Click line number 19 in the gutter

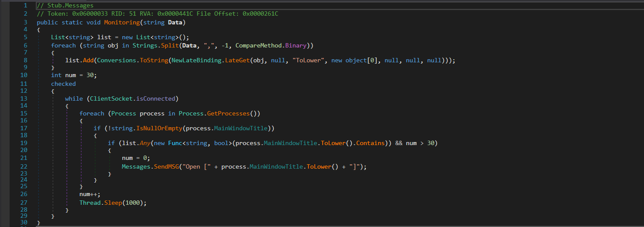pyautogui.click(x=24, y=143)
